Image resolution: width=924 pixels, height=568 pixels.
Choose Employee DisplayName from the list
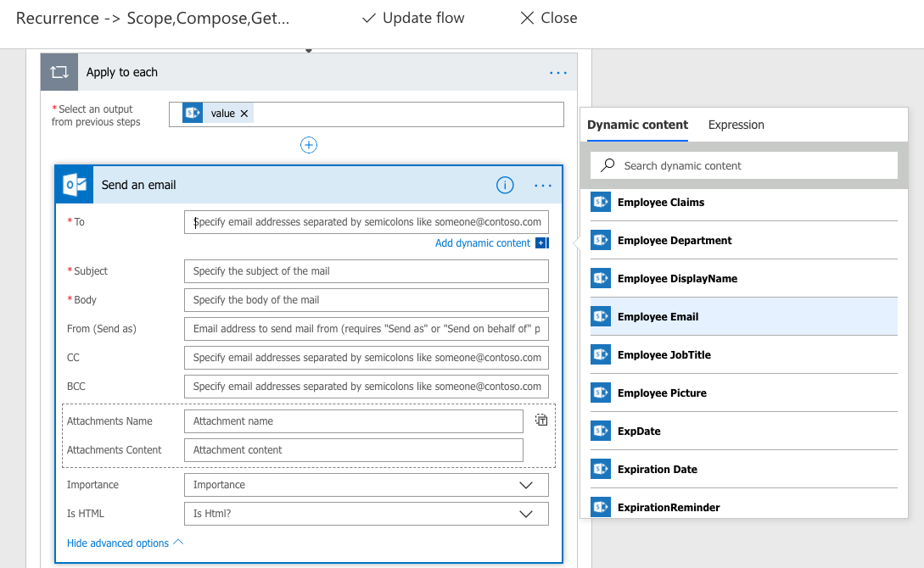[x=677, y=279]
